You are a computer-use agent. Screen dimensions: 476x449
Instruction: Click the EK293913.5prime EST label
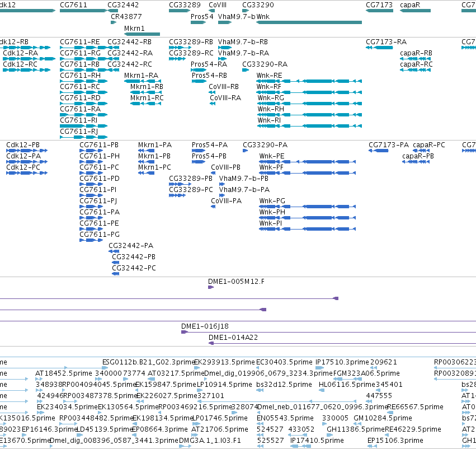pos(224,362)
